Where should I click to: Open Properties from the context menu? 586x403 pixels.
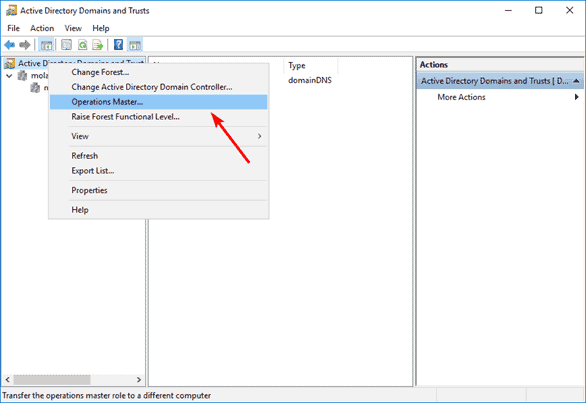(x=159, y=190)
